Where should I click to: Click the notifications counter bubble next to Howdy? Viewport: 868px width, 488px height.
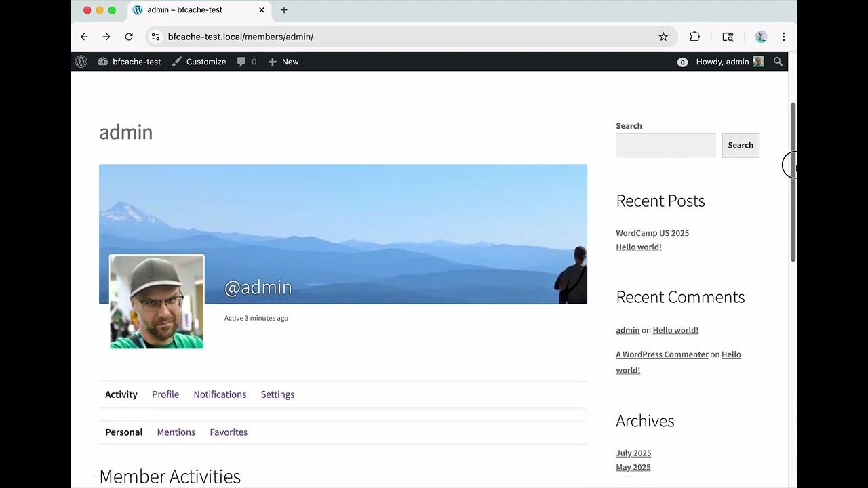click(682, 62)
